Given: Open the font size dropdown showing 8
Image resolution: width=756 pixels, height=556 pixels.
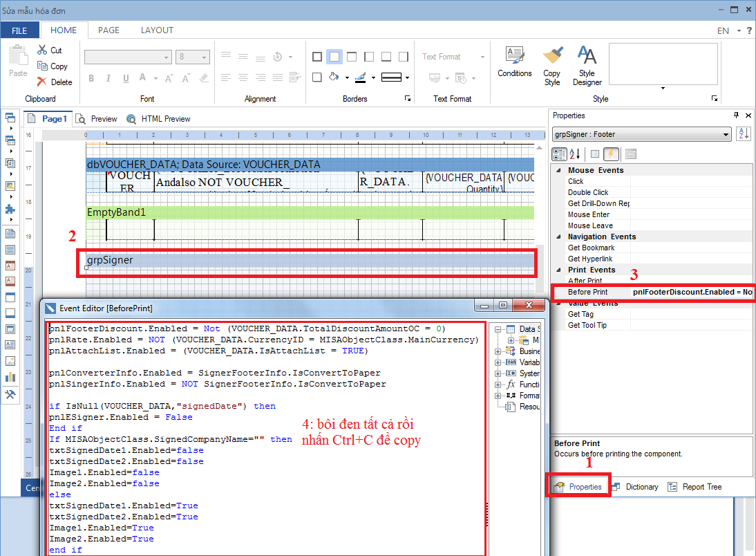Looking at the screenshot, I should pos(204,57).
